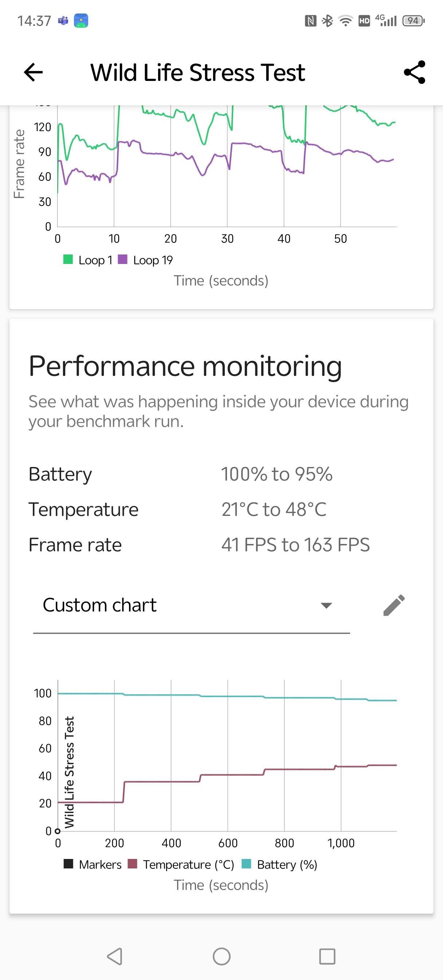Click the dropdown arrow beside Custom chart
The image size is (443, 980).
[326, 605]
